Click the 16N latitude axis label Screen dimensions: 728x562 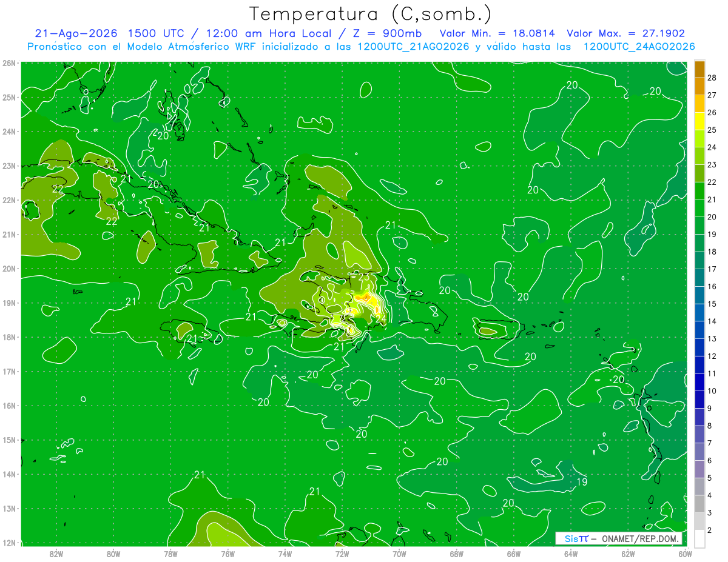tap(9, 406)
